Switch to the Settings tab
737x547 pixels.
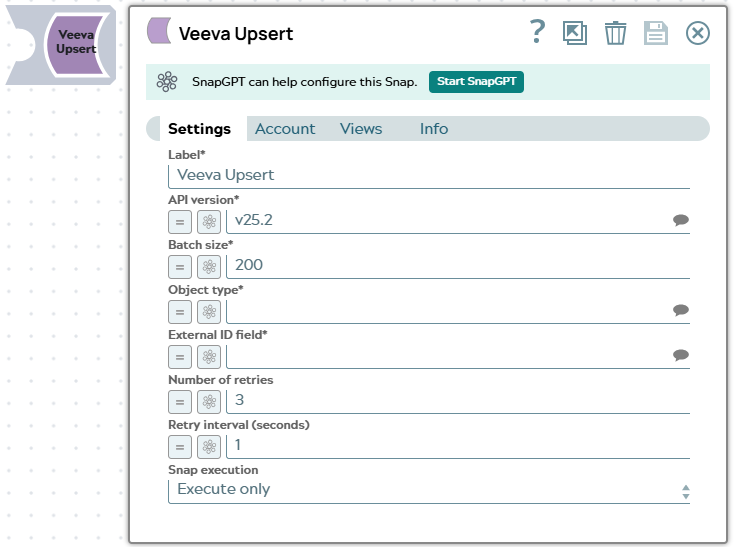pyautogui.click(x=199, y=129)
